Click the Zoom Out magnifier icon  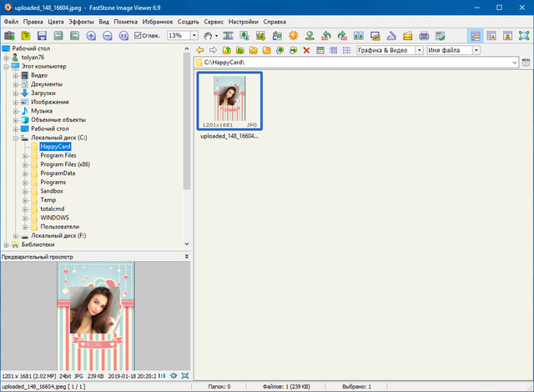click(107, 36)
